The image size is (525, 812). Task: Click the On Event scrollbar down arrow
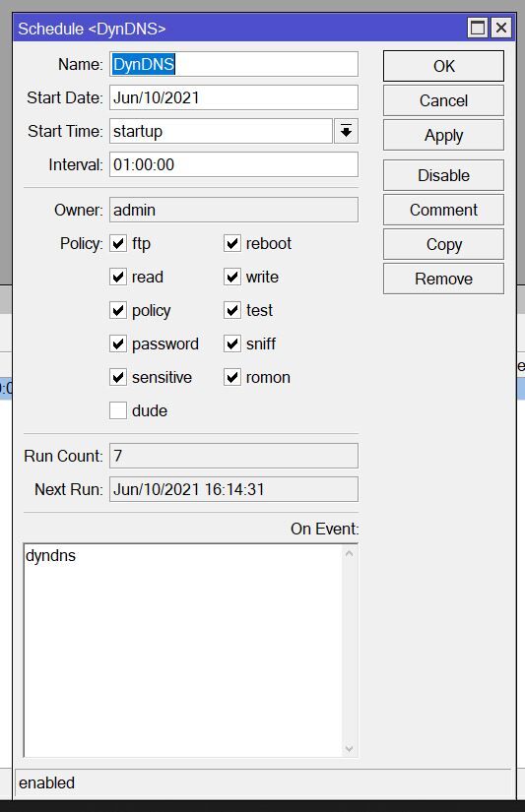coord(350,749)
